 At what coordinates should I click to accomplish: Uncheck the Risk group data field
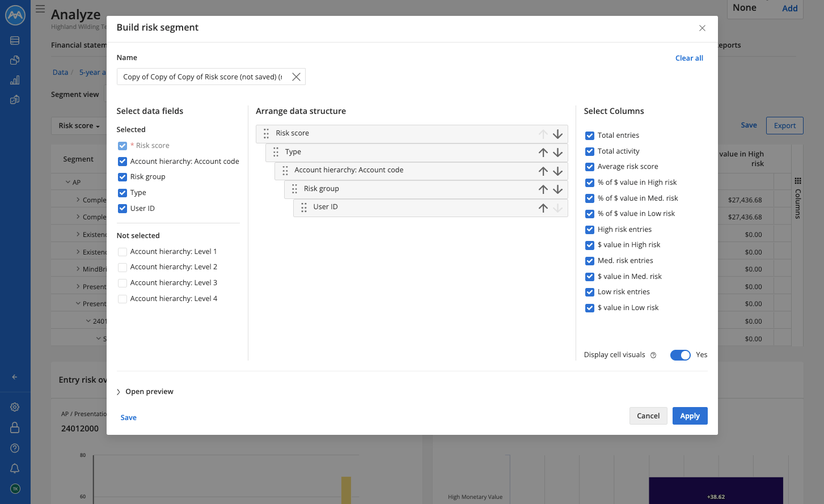[x=122, y=177]
